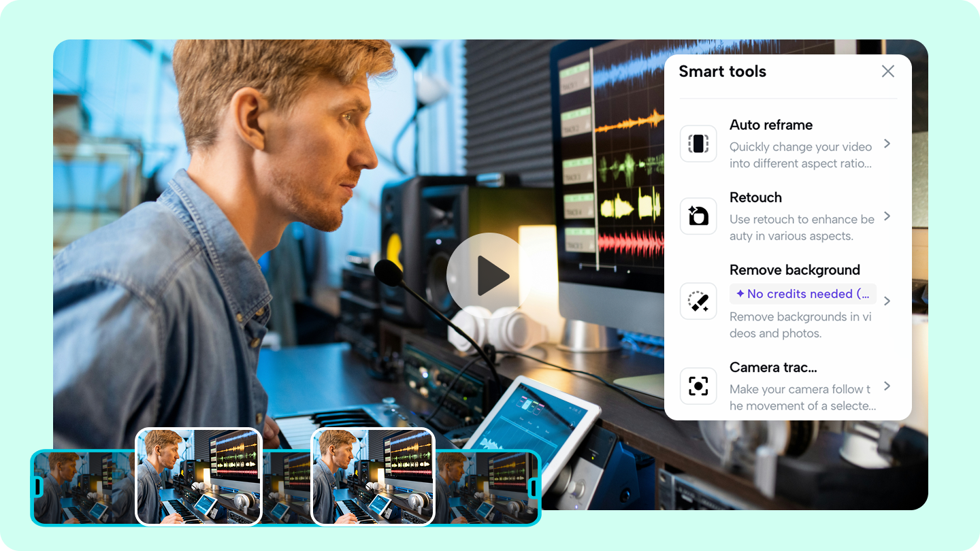
Task: Click the left trim handle of timeline clip
Action: [38, 487]
